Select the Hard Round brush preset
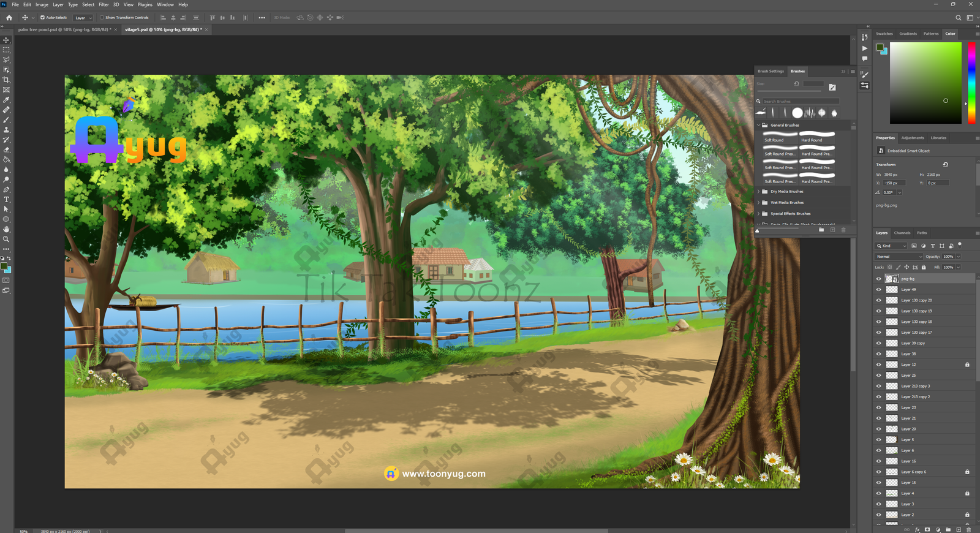This screenshot has height=533, width=980. pos(816,137)
